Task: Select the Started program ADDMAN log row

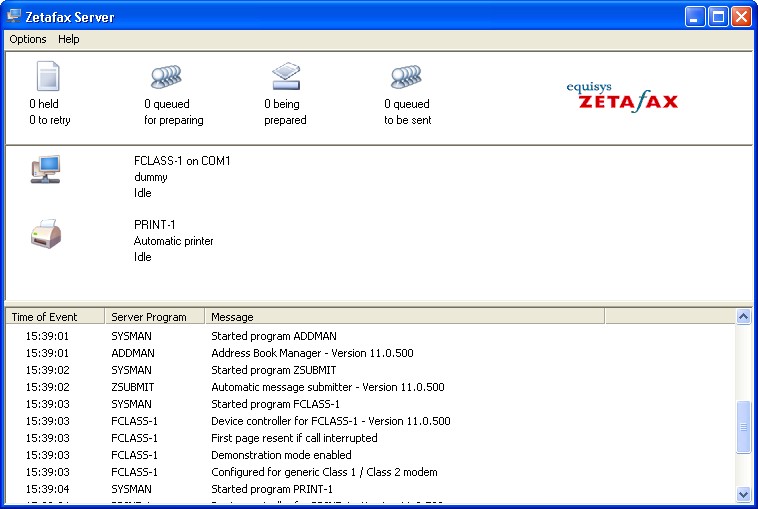Action: [x=273, y=336]
